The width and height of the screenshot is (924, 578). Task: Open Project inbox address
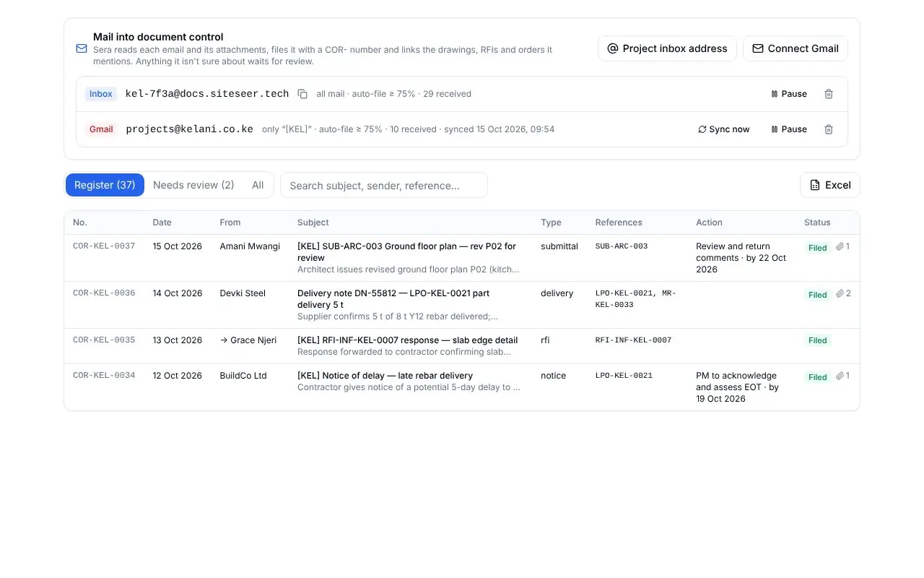[x=667, y=48]
